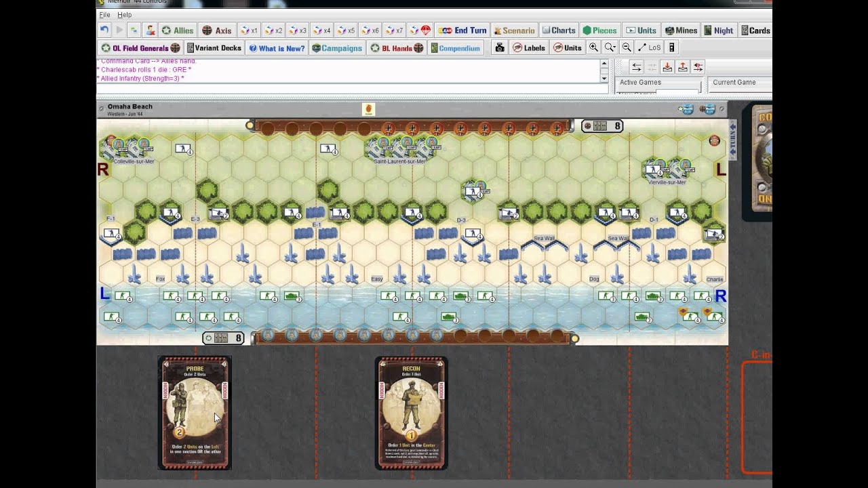Viewport: 868px width, 488px height.
Task: Click the dice with parachute medal icon
Action: point(421,30)
